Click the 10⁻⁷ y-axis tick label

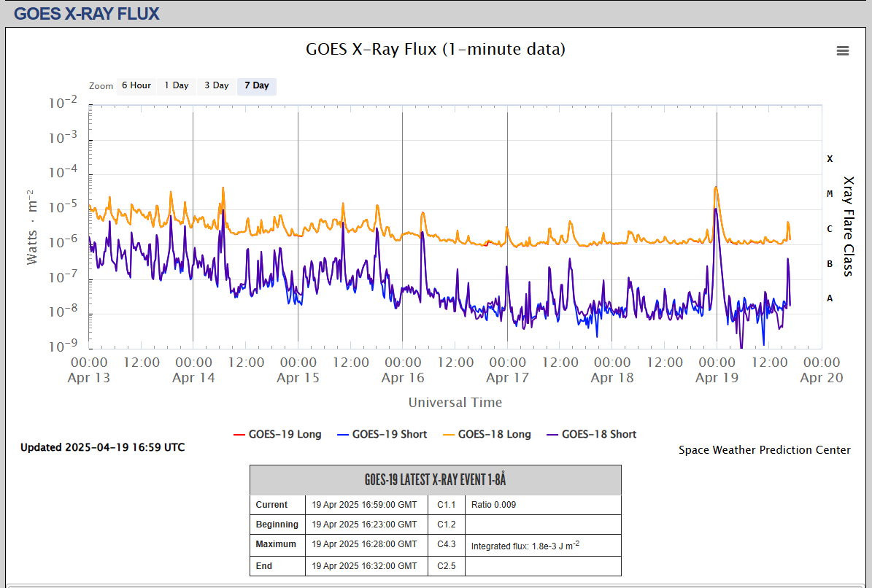pos(63,276)
